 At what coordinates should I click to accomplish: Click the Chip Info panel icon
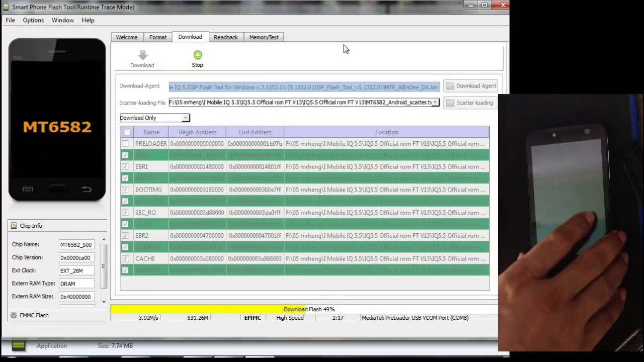click(14, 226)
